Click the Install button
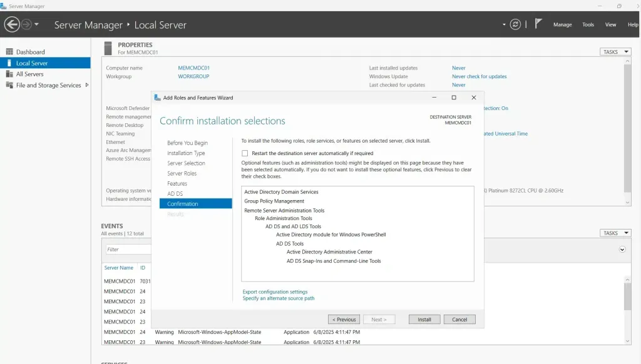 (x=424, y=319)
